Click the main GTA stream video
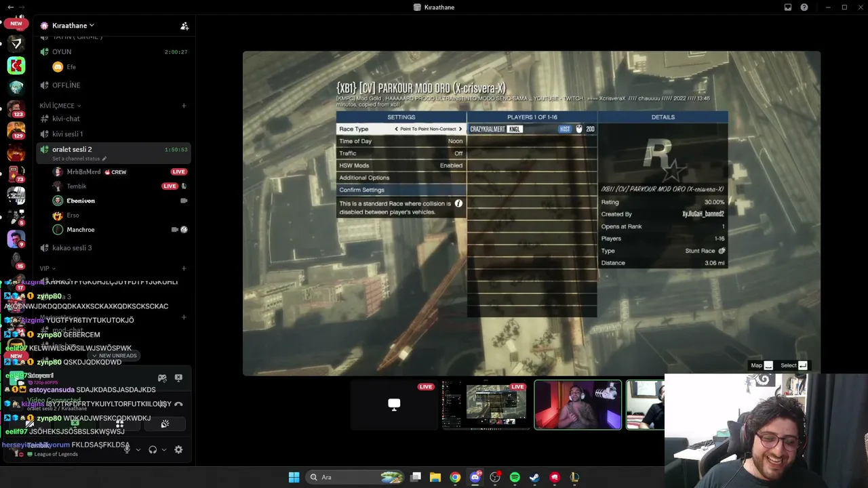Image resolution: width=868 pixels, height=488 pixels. [x=532, y=213]
